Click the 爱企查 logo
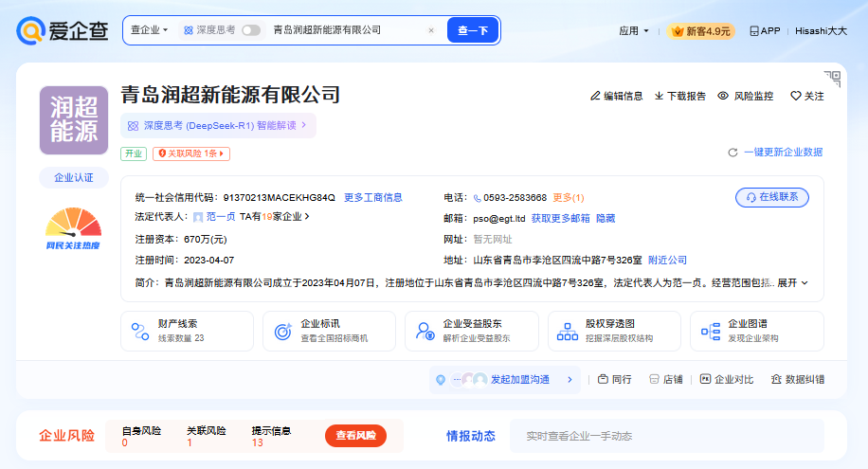 point(62,30)
